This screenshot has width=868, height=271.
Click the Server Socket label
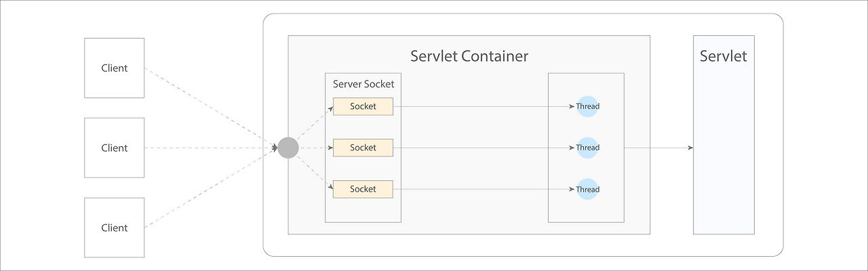363,84
